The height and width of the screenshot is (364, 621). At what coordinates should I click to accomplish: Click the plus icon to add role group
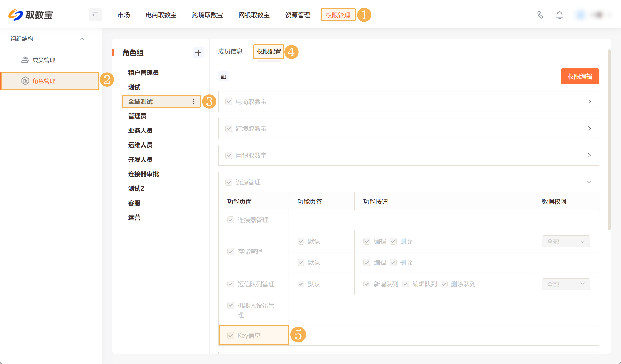point(198,52)
